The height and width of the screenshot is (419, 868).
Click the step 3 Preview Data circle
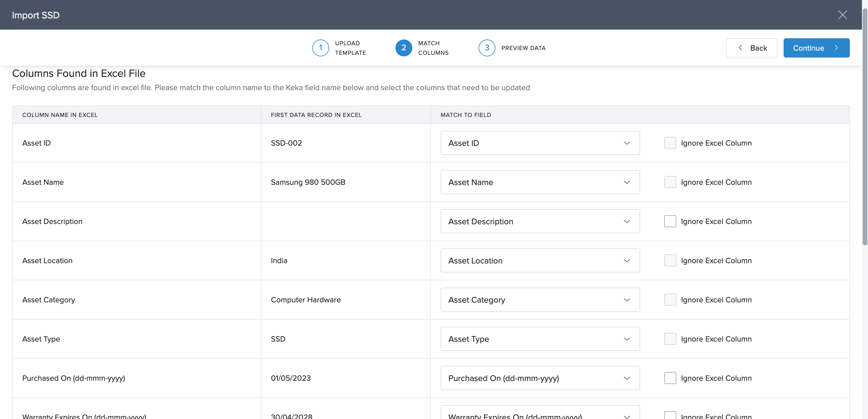(x=486, y=48)
